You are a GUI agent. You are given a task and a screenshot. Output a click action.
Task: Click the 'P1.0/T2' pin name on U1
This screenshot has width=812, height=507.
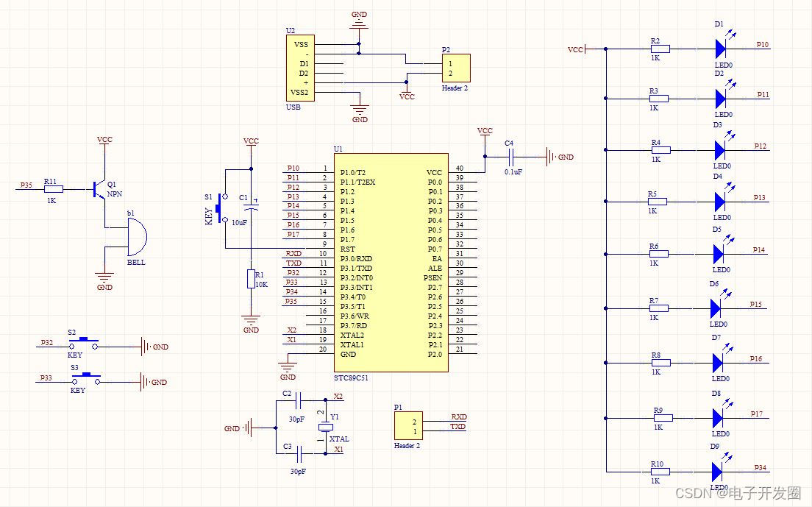pyautogui.click(x=352, y=172)
